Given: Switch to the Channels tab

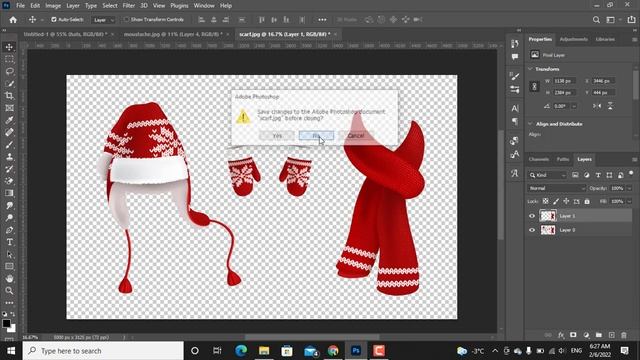Looking at the screenshot, I should pos(539,159).
